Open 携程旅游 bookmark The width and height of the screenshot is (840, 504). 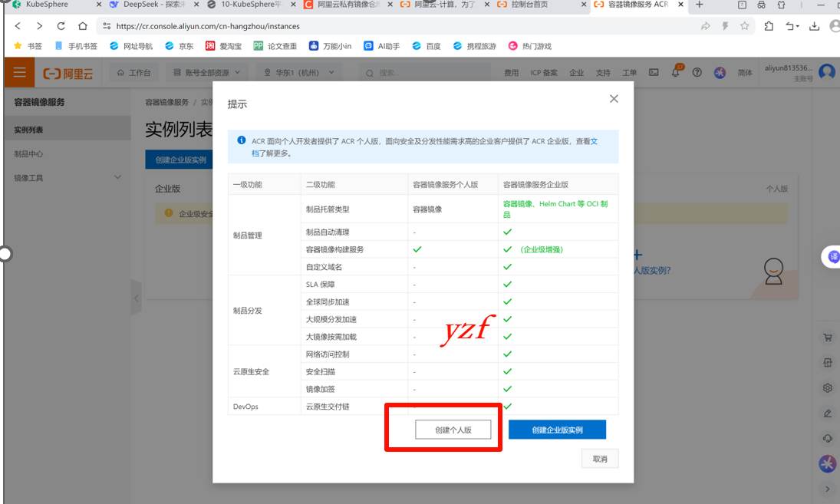(475, 46)
